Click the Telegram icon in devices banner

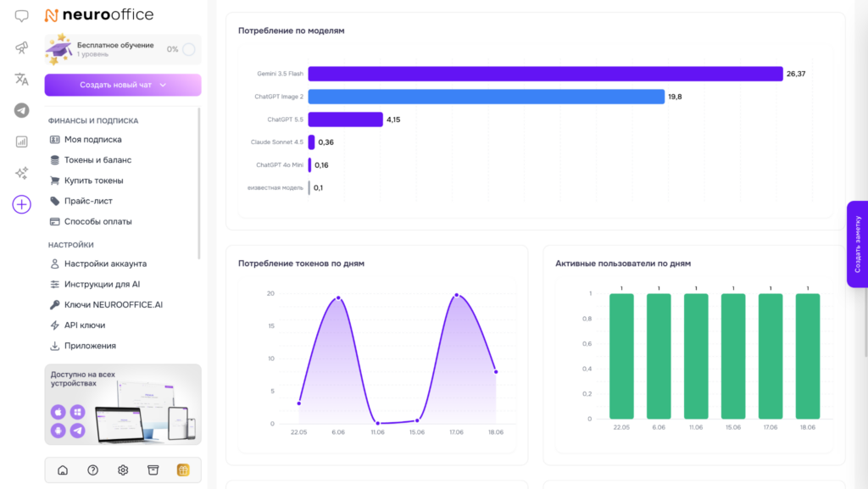pos(77,431)
